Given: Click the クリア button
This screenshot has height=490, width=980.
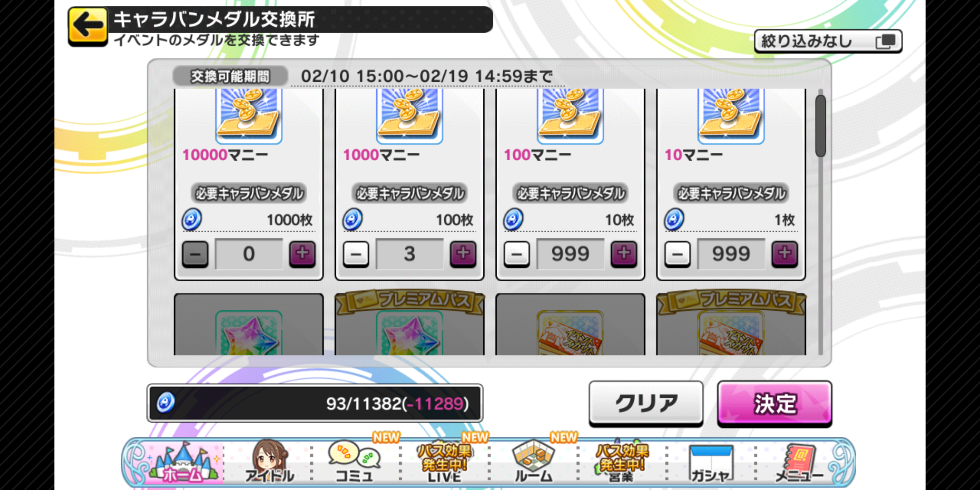Looking at the screenshot, I should (646, 403).
